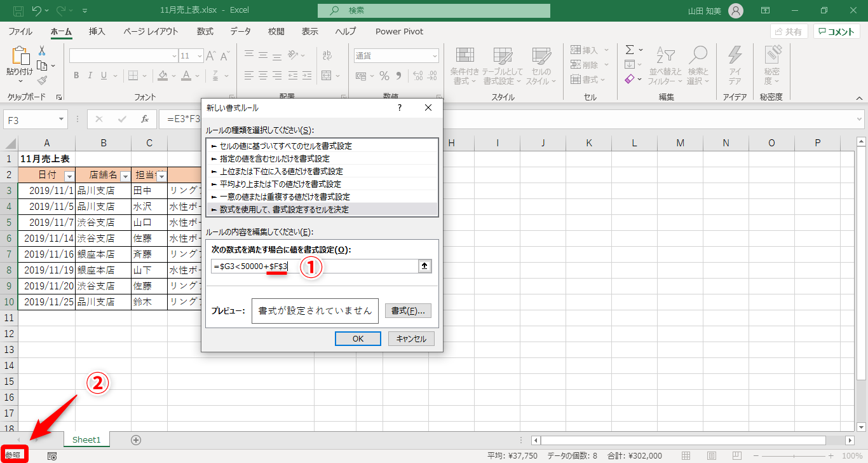Open the Power Pivot tab
The height and width of the screenshot is (463, 868).
399,31
